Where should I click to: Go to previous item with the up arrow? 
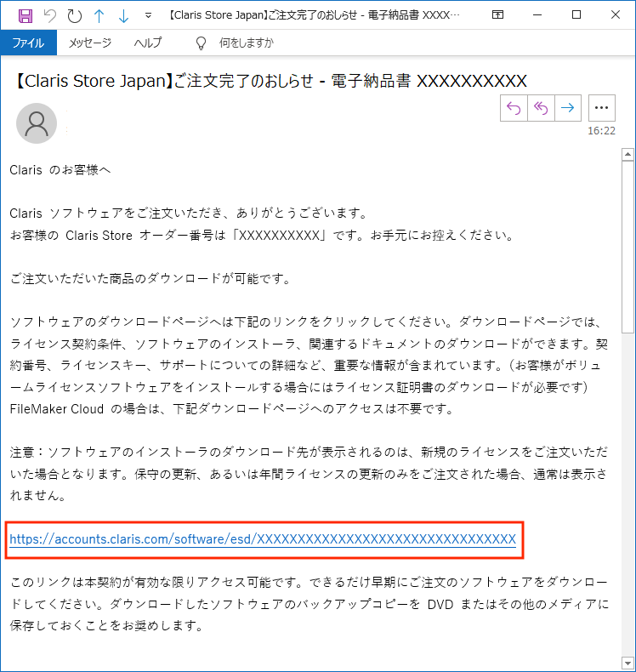[99, 16]
